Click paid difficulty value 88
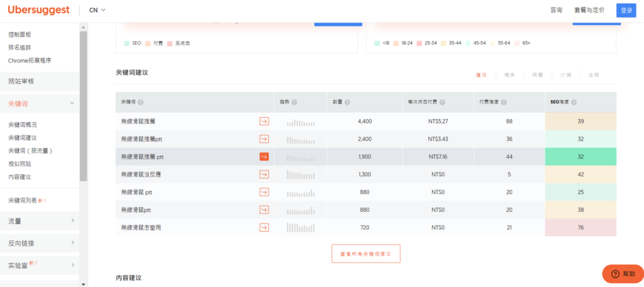Image resolution: width=644 pixels, height=287 pixels. click(x=509, y=121)
